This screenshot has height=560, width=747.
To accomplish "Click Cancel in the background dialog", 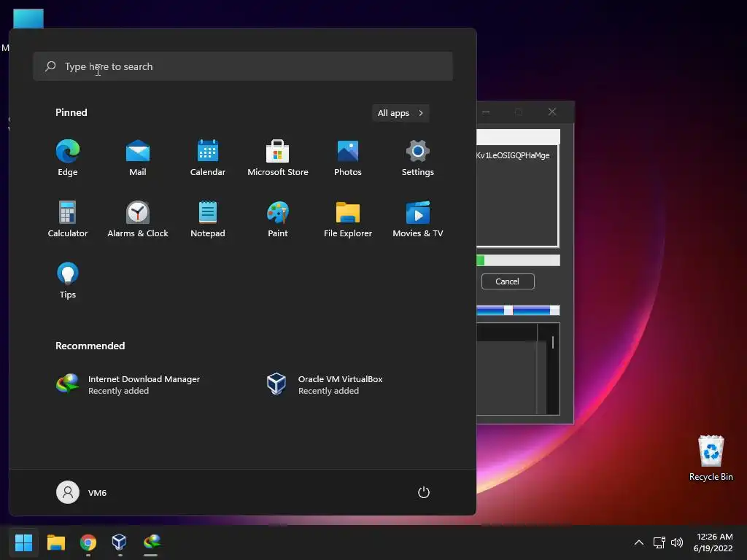I will [x=508, y=281].
